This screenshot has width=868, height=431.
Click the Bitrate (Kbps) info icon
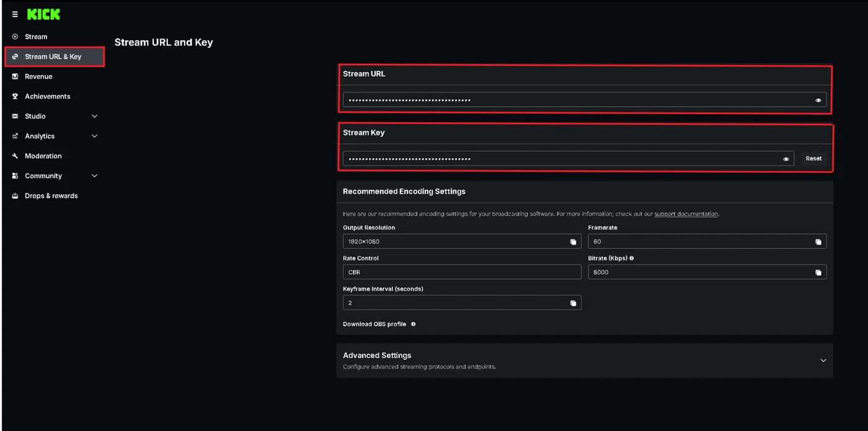pos(631,258)
